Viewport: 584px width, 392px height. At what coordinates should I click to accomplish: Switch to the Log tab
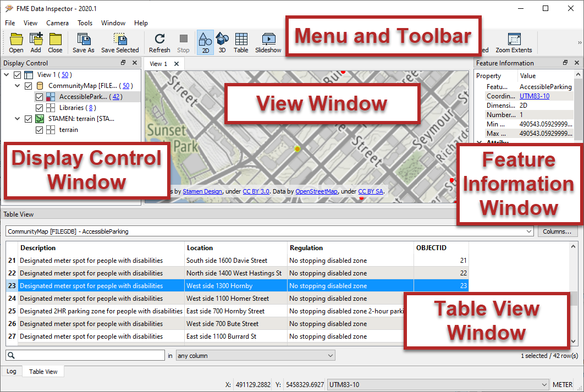pos(11,371)
